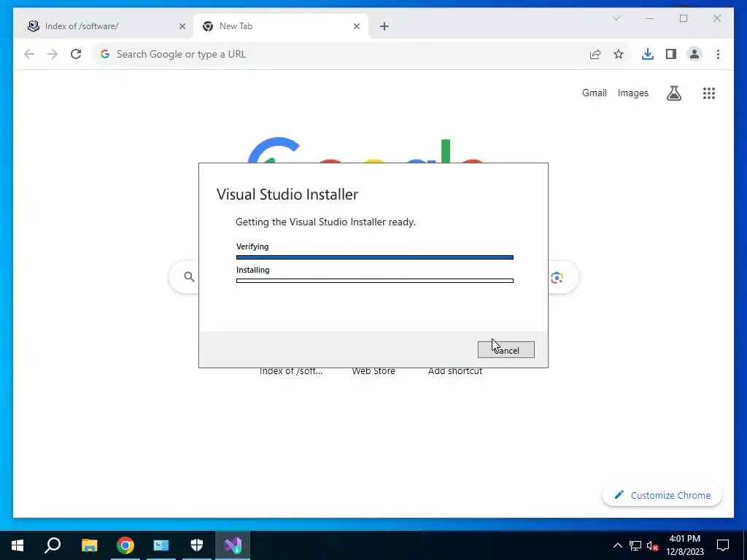Click the Add shortcut tile

[455, 371]
